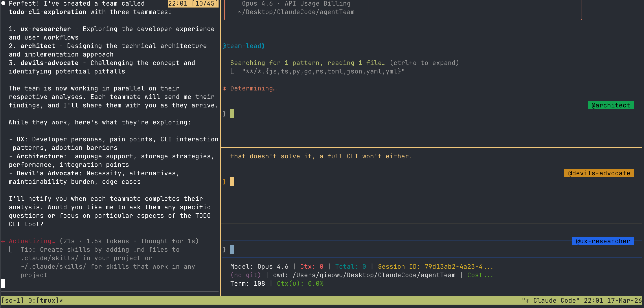644x308 pixels.
Task: Click the ux-researcher pane prompt chevron
Action: 224,250
